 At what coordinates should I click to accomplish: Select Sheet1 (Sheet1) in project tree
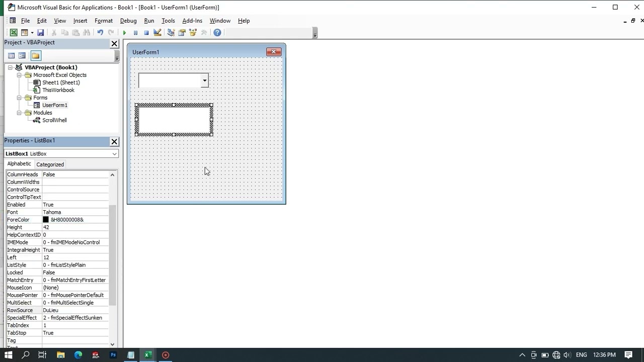point(61,82)
